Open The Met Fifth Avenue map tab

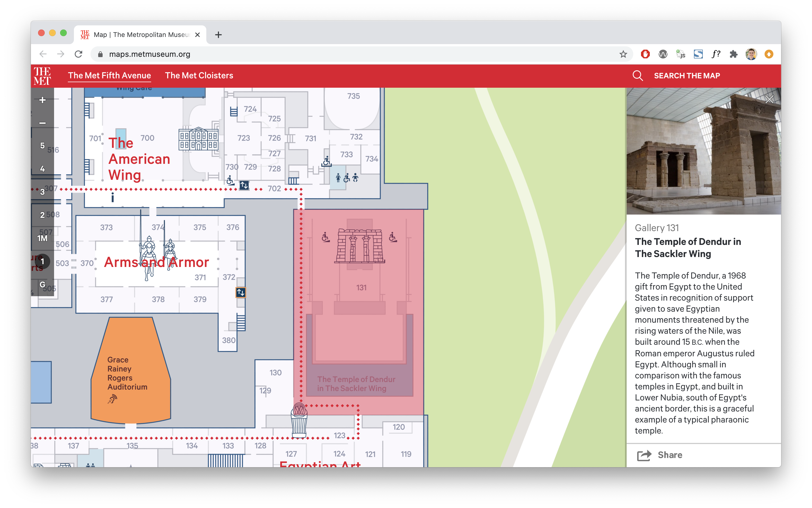(109, 76)
